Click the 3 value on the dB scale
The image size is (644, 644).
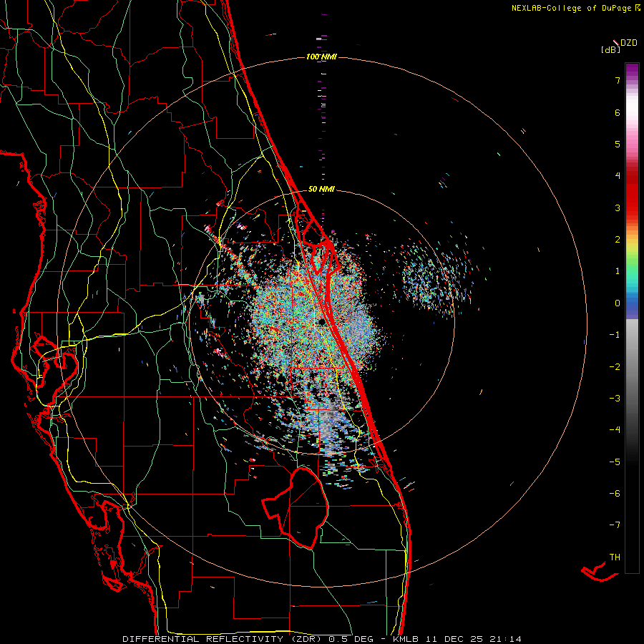(618, 208)
